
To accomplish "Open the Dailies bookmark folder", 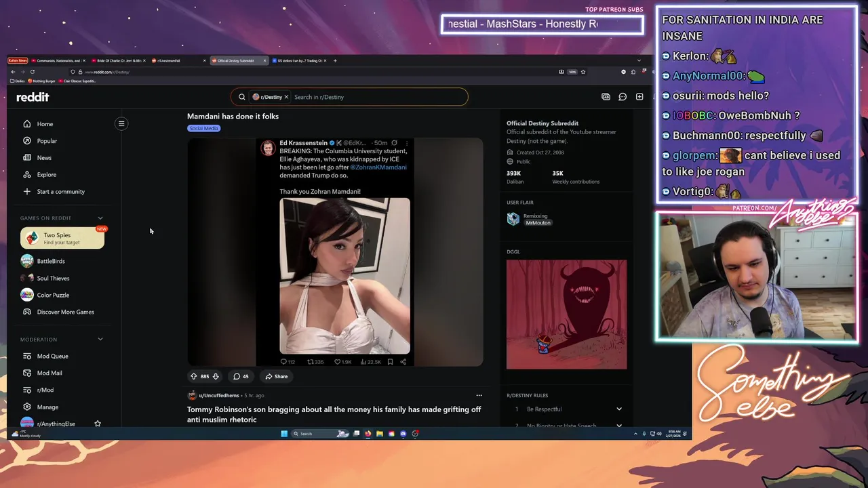I will coord(18,81).
